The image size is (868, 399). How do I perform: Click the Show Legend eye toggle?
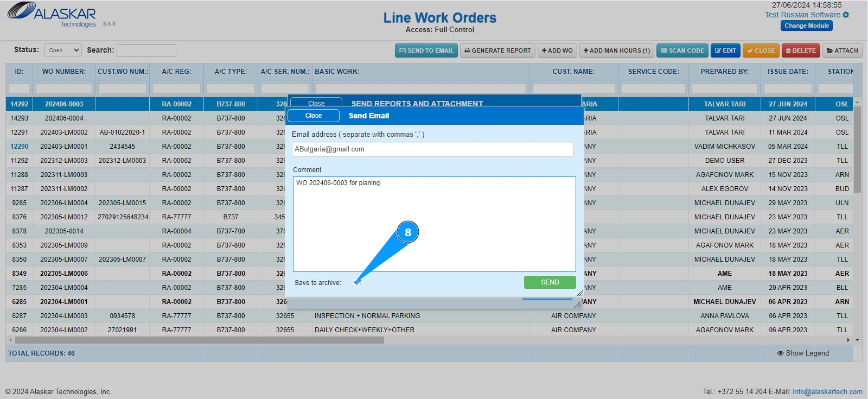(802, 353)
